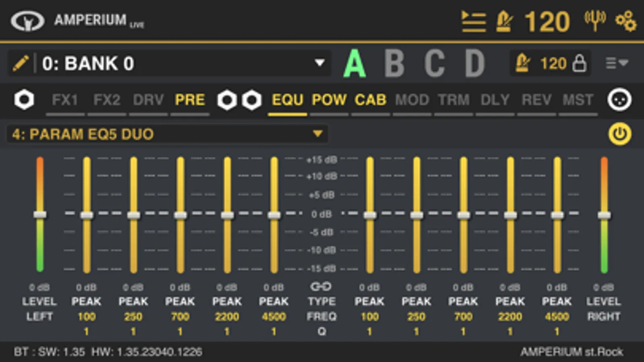Image resolution: width=644 pixels, height=362 pixels.
Task: Switch to the REV tab
Action: point(536,100)
